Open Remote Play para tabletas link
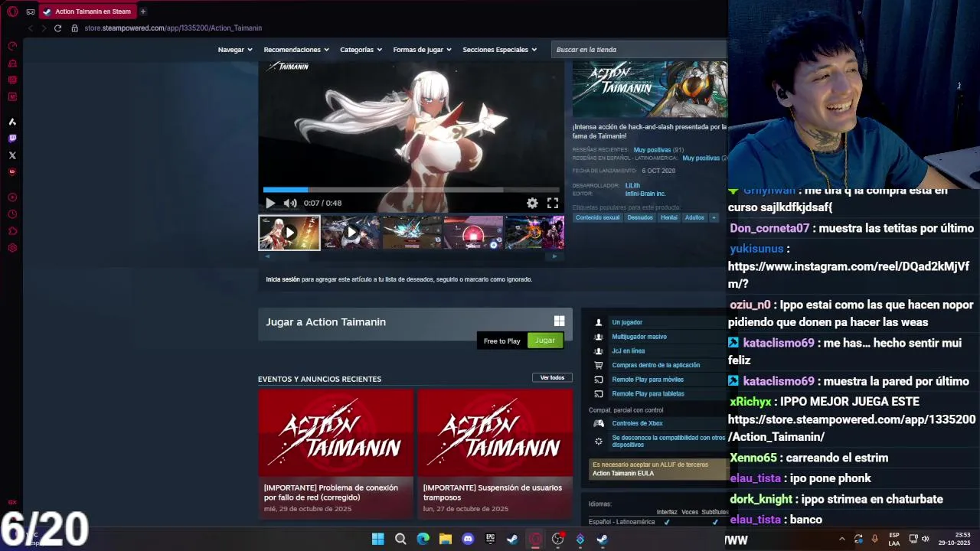Screen dimensions: 980x551 (648, 393)
